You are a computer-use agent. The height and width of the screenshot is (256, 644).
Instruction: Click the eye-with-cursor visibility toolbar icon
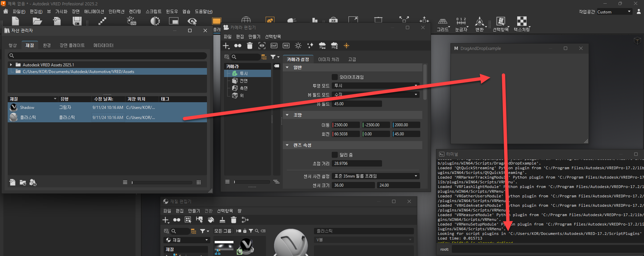192,21
